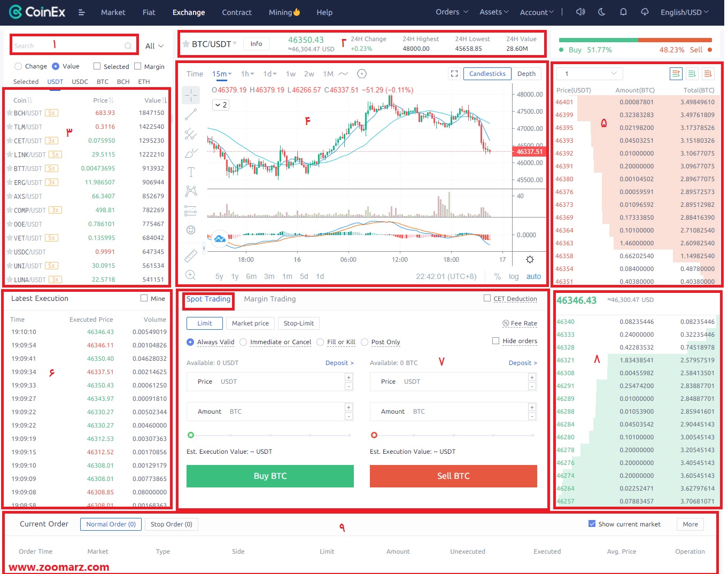
Task: Open chart settings gear icon
Action: pos(530,260)
